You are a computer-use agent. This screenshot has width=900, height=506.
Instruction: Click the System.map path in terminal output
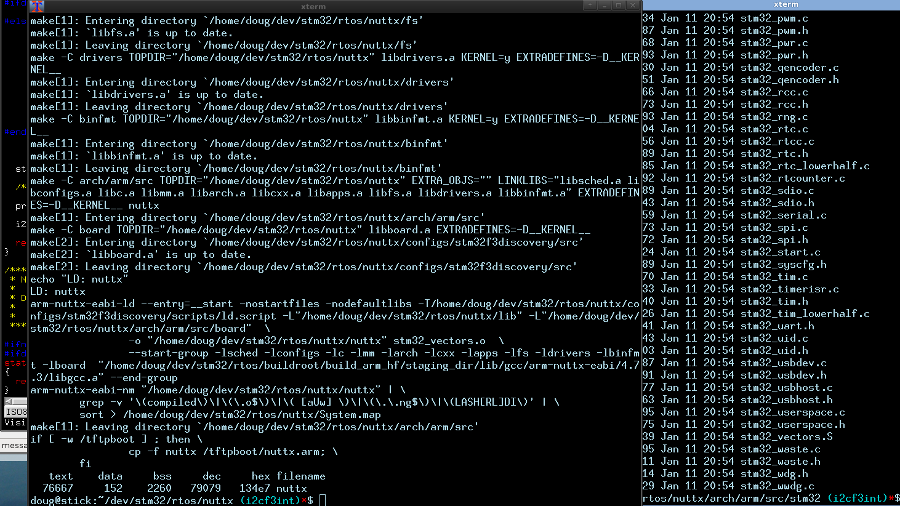pyautogui.click(x=252, y=415)
